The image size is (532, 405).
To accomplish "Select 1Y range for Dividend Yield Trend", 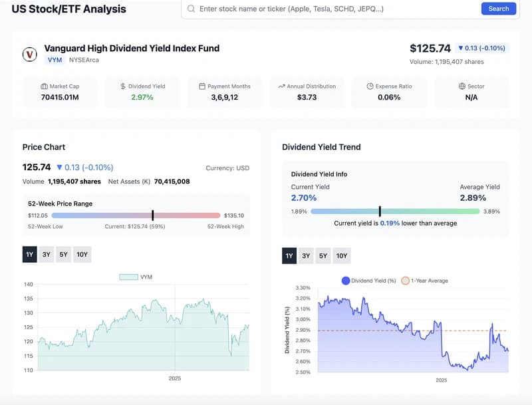I will (289, 256).
